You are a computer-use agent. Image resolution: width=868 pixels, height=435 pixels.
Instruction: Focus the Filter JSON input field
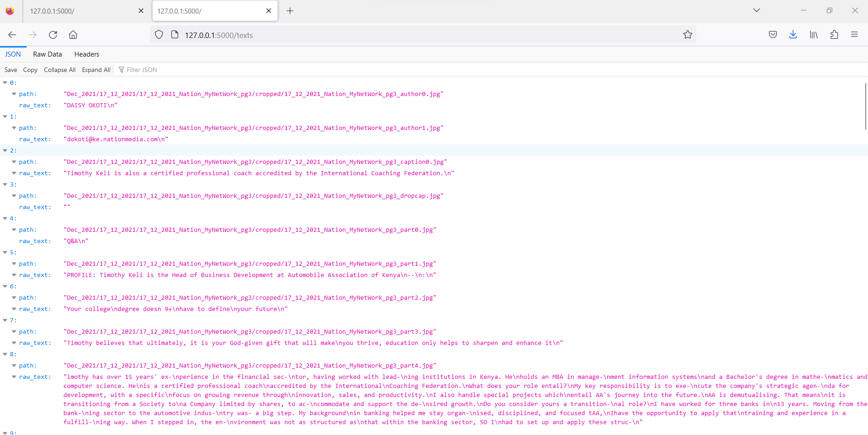coord(142,70)
